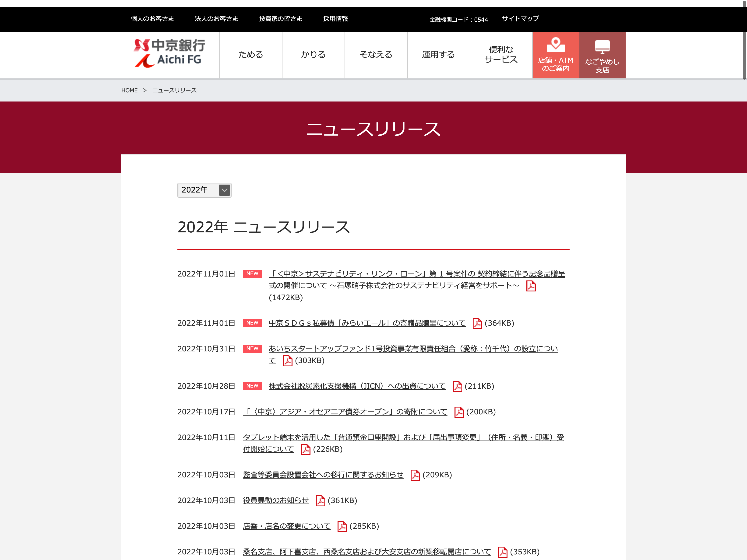The image size is (747, 560).
Task: Switch to the 法人のお客さま tab
Action: [216, 19]
